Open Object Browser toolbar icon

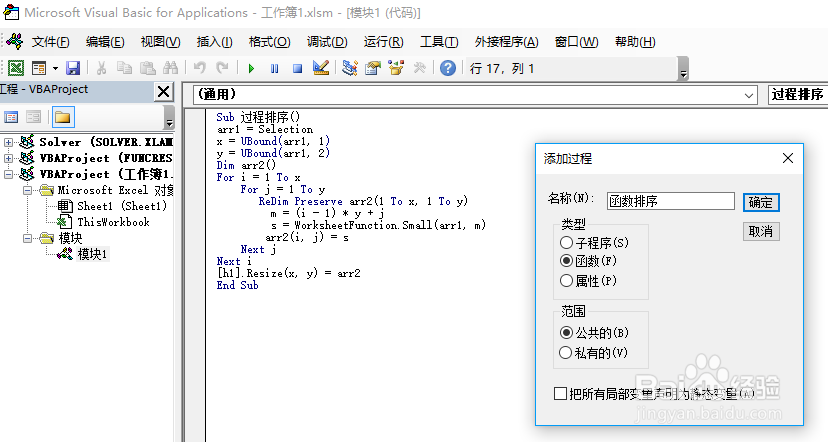click(x=396, y=68)
